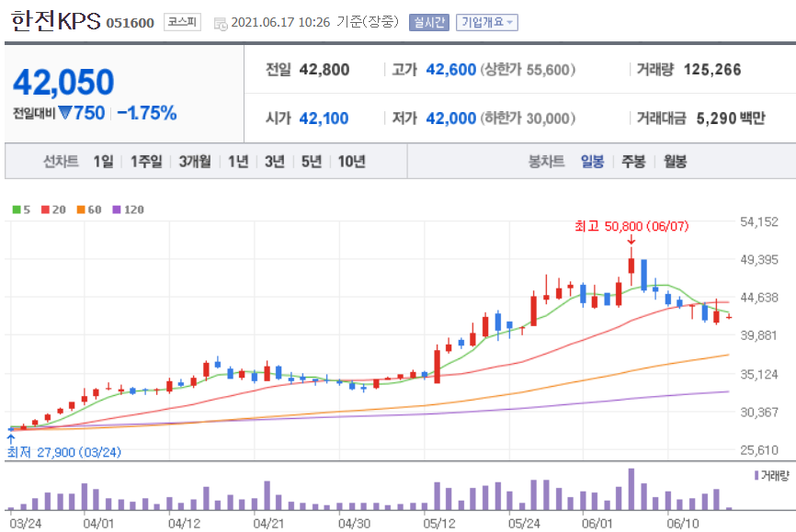The width and height of the screenshot is (796, 532).
Task: Select the 3년 line chart period
Action: point(275,162)
